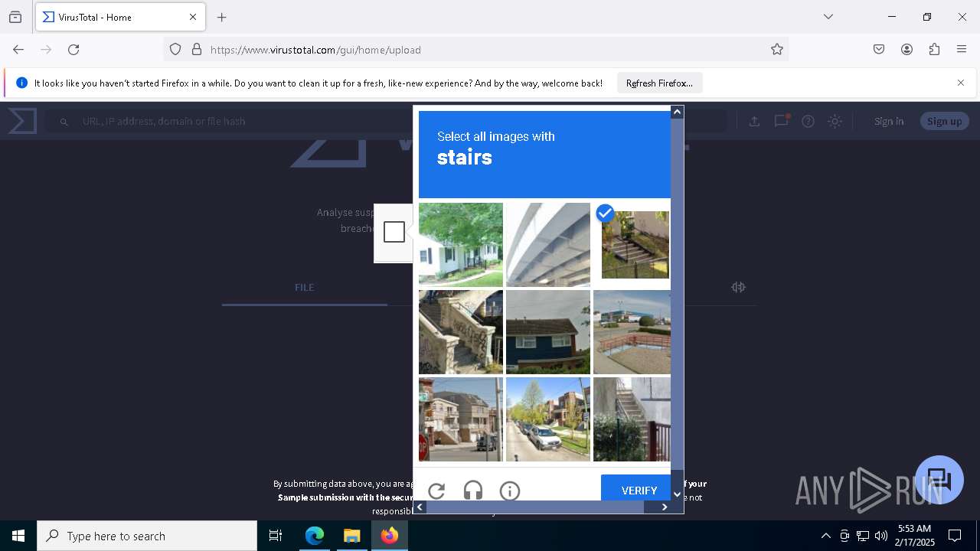Toggle the light/dark theme sun icon
This screenshot has width=980, height=551.
(x=835, y=121)
